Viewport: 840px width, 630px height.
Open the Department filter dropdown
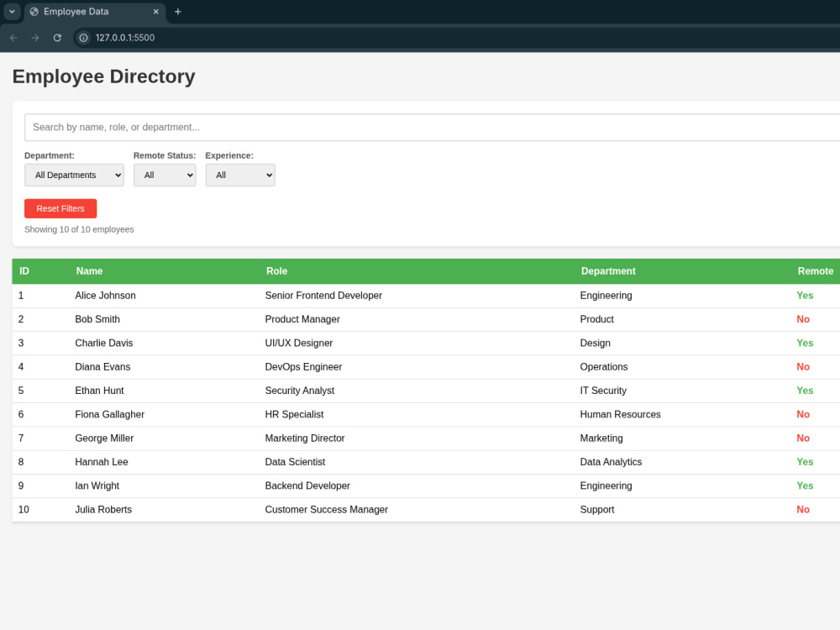click(74, 175)
